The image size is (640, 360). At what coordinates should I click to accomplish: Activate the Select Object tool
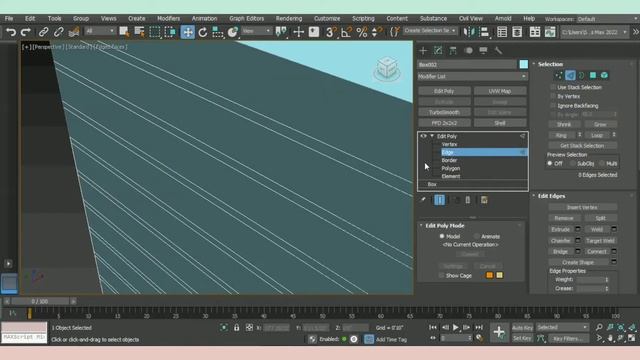(124, 32)
